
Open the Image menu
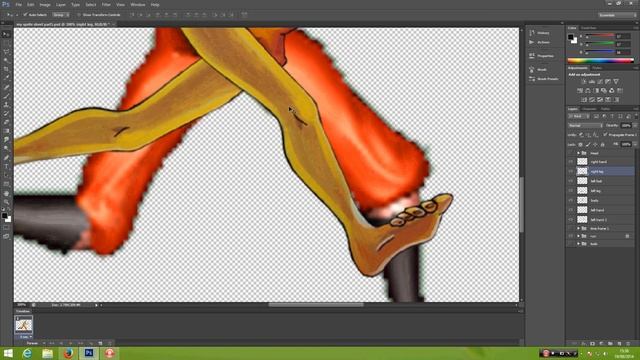point(45,5)
